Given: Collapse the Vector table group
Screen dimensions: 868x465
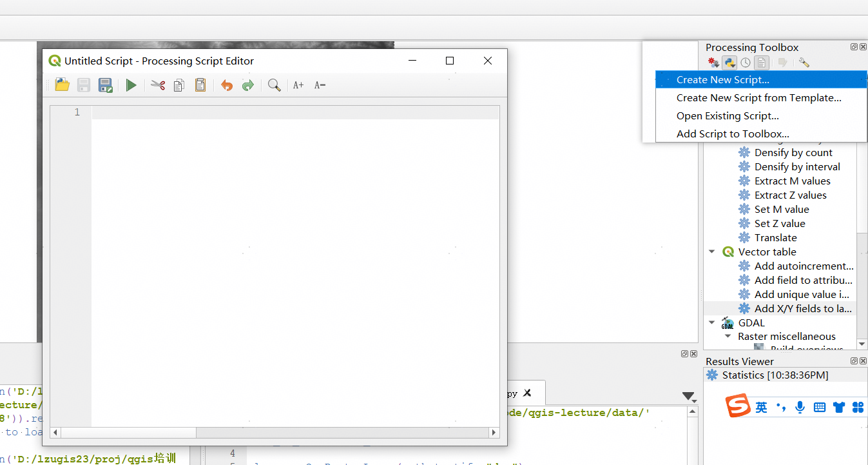Looking at the screenshot, I should [x=711, y=252].
